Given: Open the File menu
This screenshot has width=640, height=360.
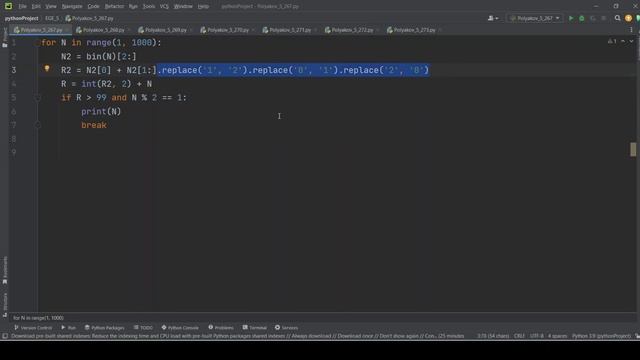Looking at the screenshot, I should [x=22, y=6].
